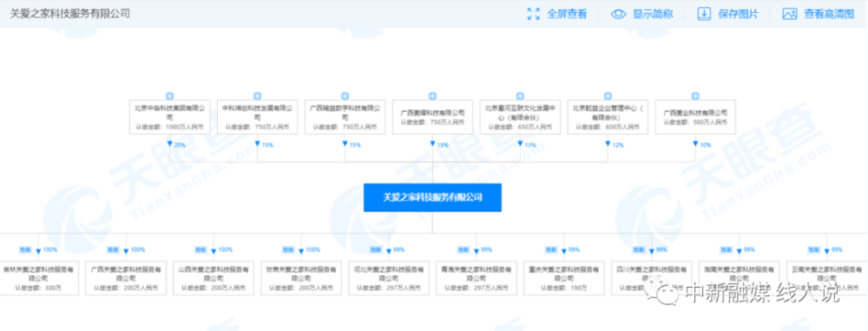Viewport: 868px width, 331px height.
Task: Toggle the 显示简称 eye icon
Action: 618,15
